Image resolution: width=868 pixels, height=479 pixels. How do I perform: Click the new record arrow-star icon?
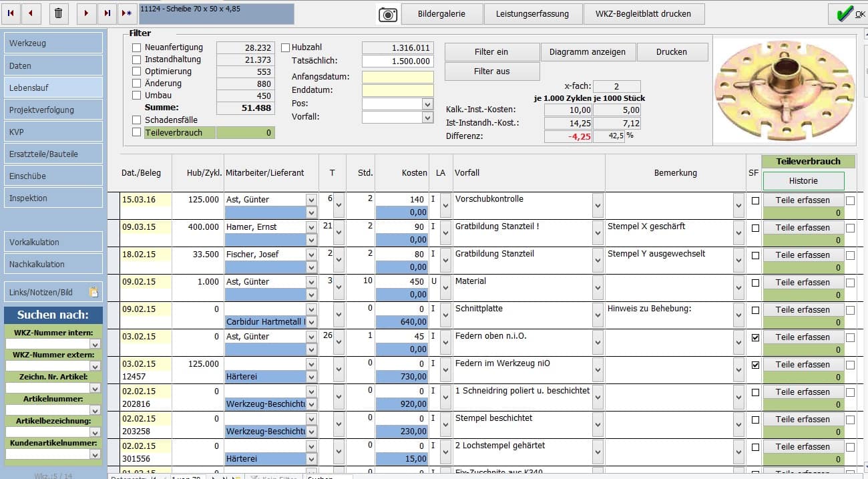point(127,13)
